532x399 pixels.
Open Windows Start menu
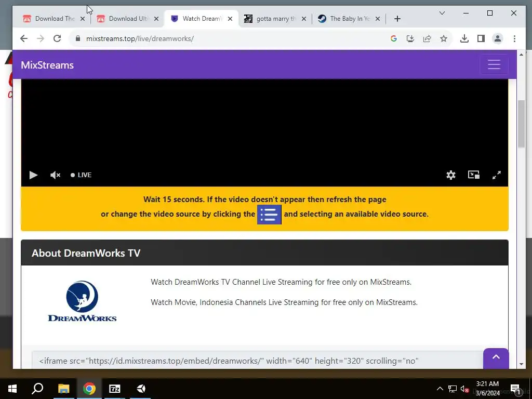point(12,389)
